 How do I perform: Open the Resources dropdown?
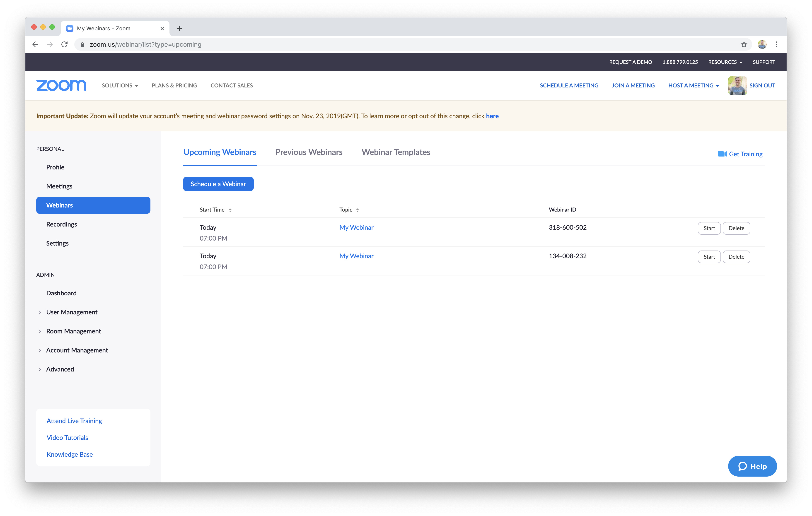(725, 62)
